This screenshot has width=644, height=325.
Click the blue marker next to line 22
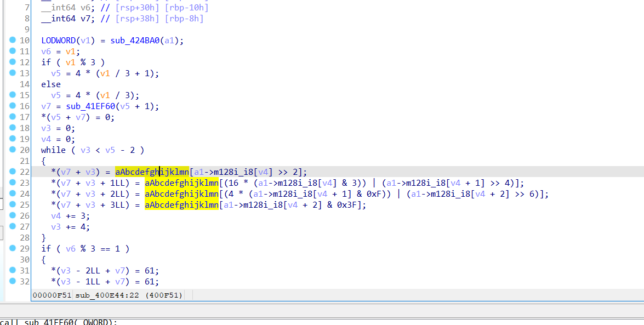12,172
